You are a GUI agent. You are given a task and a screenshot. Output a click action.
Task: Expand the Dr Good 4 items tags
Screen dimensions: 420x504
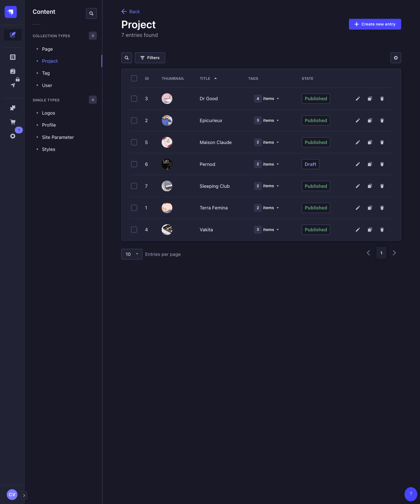click(x=267, y=99)
